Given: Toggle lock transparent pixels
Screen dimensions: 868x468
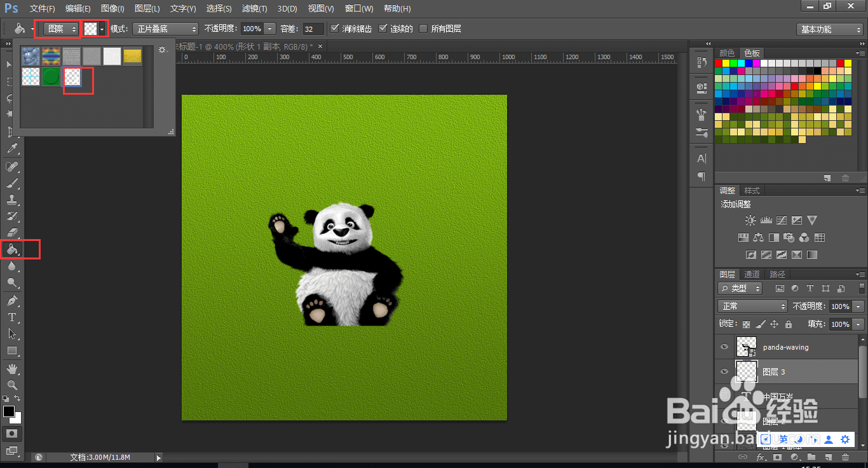Looking at the screenshot, I should pos(747,324).
